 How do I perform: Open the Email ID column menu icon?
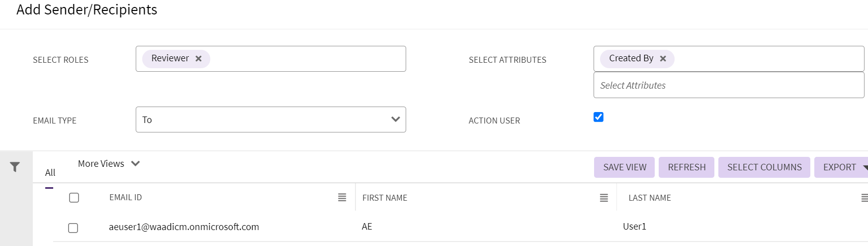pyautogui.click(x=342, y=198)
